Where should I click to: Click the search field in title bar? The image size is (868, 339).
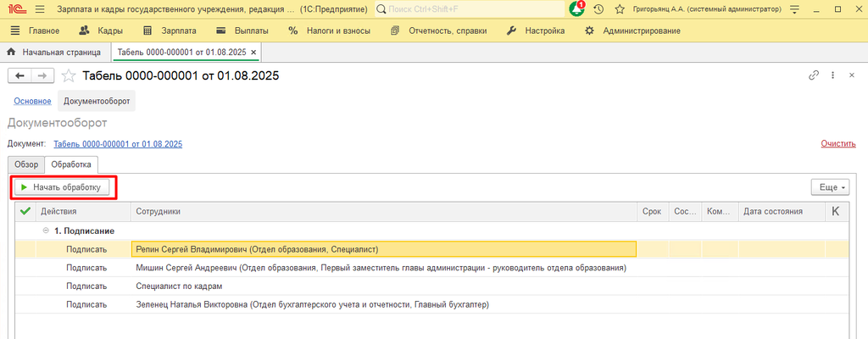(469, 9)
